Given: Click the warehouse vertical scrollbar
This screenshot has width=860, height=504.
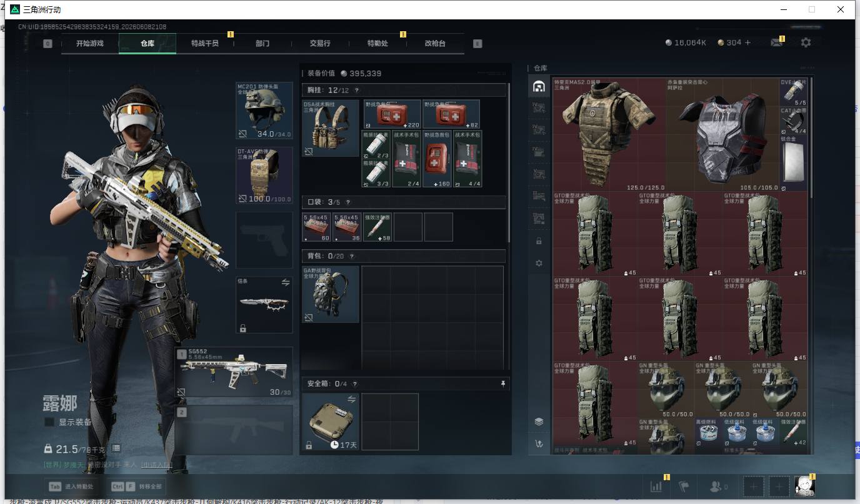Looking at the screenshot, I should click(811, 137).
